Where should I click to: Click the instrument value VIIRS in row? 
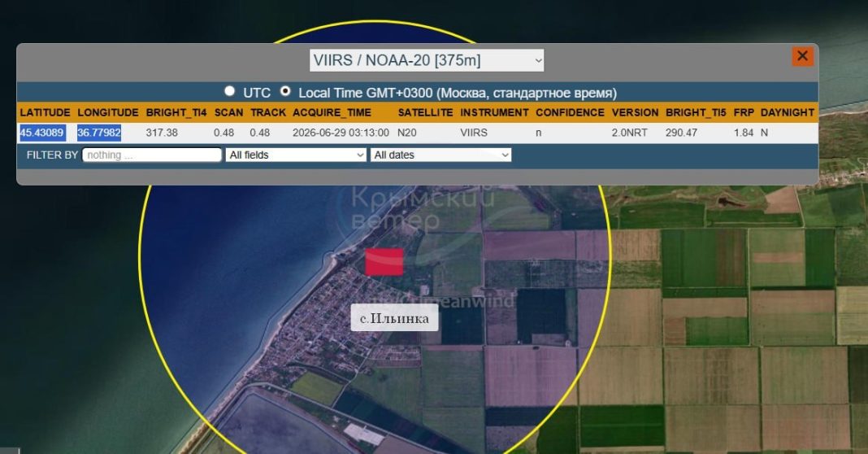pyautogui.click(x=474, y=133)
